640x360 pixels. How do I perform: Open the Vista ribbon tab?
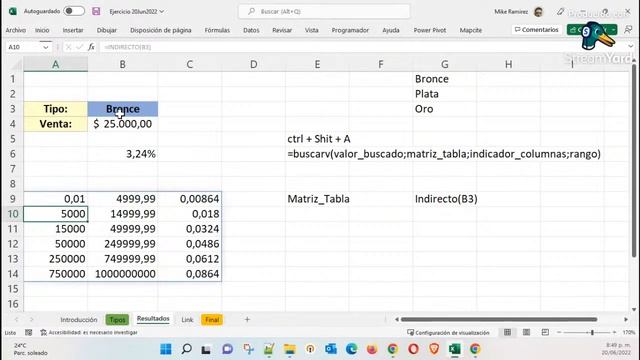pyautogui.click(x=311, y=30)
